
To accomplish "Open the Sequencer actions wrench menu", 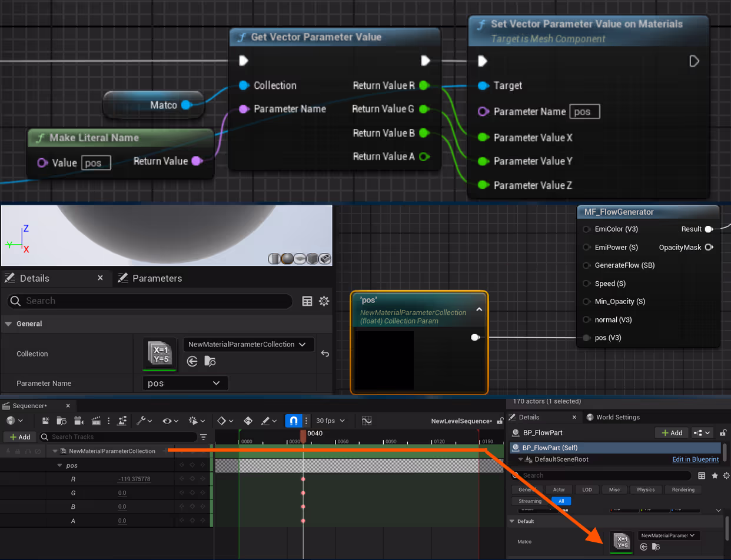I will [x=144, y=421].
